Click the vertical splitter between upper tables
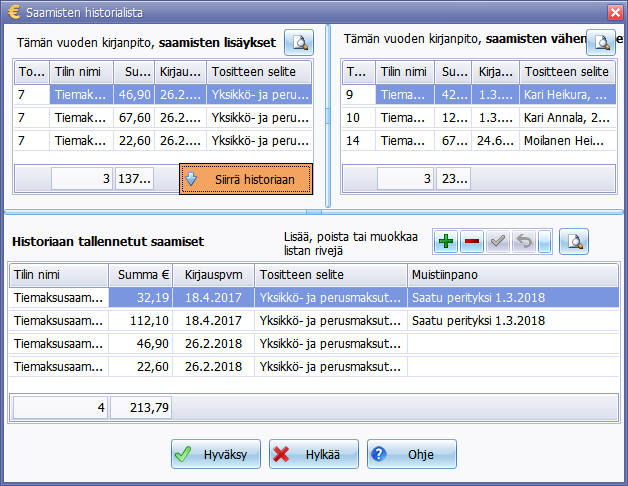Image resolution: width=628 pixels, height=486 pixels. [328, 116]
